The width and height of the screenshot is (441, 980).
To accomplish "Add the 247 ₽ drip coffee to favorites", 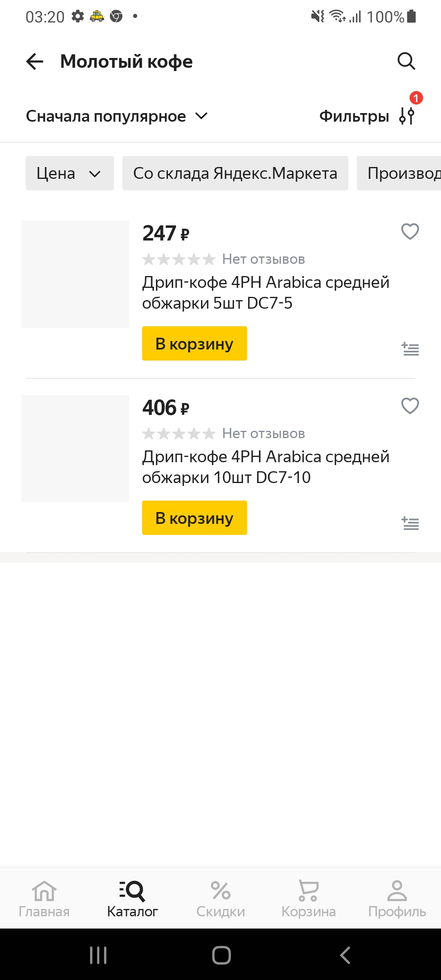I will 410,232.
